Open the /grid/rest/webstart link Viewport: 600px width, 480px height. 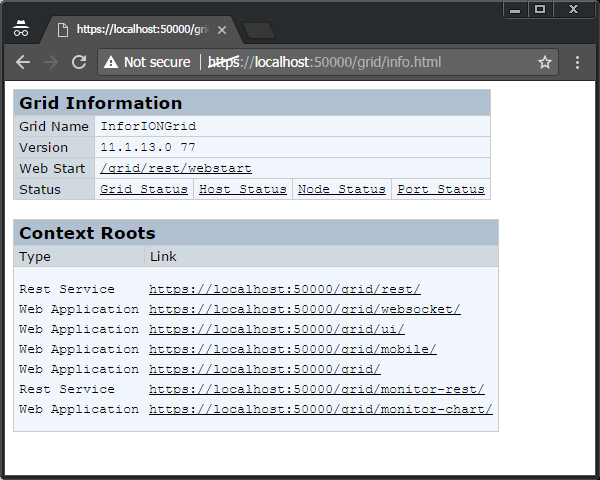tap(175, 169)
